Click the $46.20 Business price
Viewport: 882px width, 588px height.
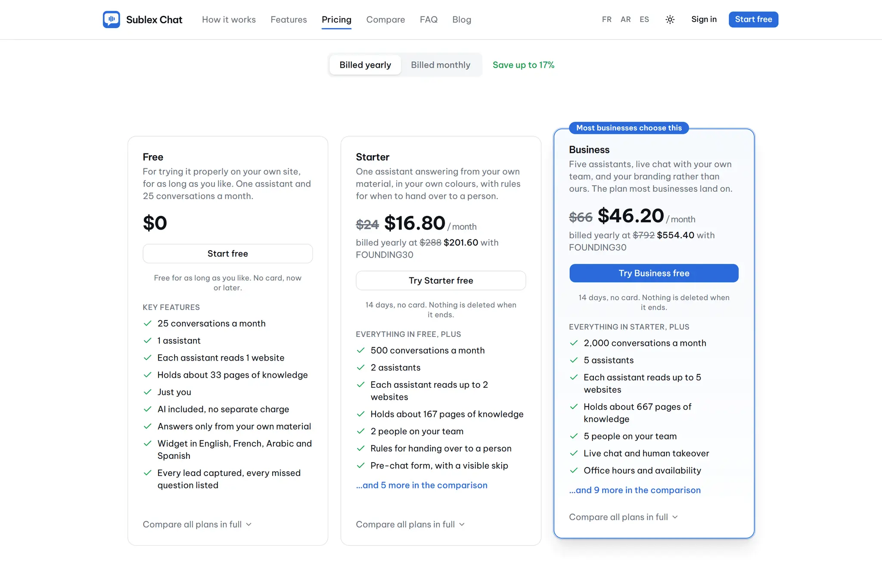click(630, 216)
